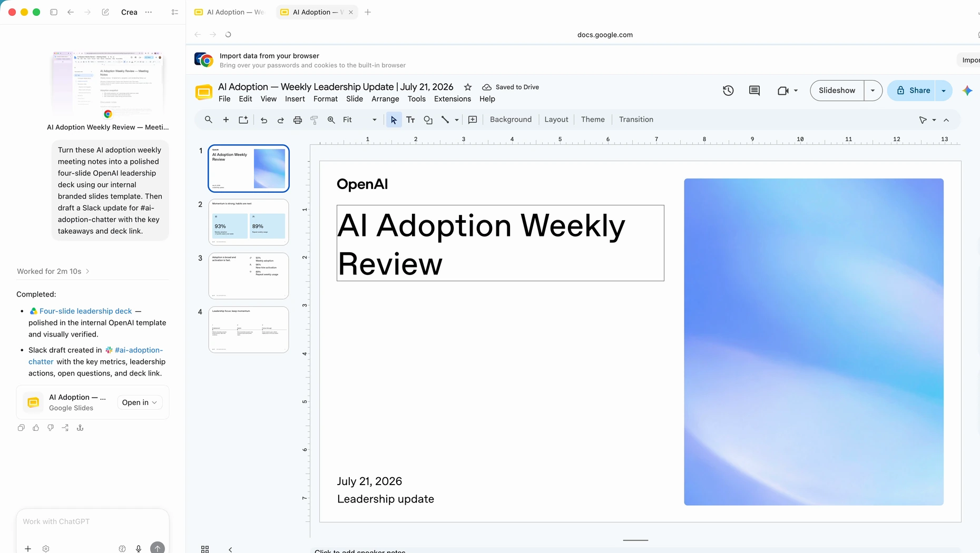Screen dimensions: 980x553
Task: Close the active AI Adoption tab
Action: tap(351, 12)
